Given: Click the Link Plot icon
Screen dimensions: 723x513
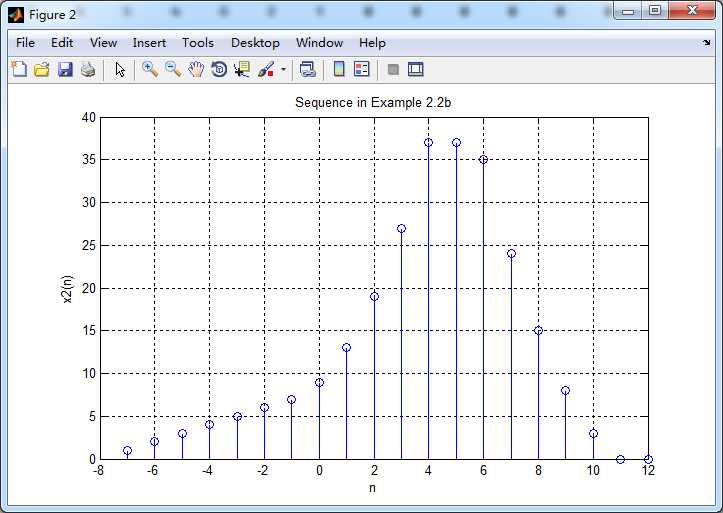Looking at the screenshot, I should pyautogui.click(x=308, y=70).
